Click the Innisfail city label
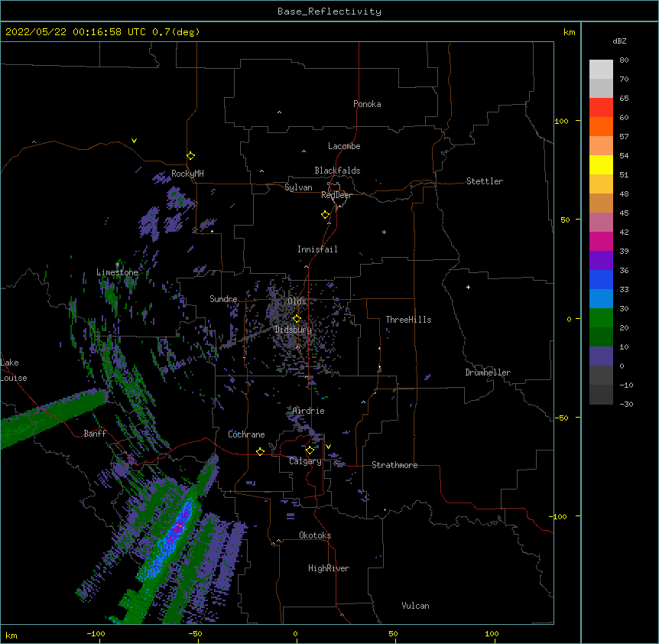659x644 pixels. (x=317, y=249)
